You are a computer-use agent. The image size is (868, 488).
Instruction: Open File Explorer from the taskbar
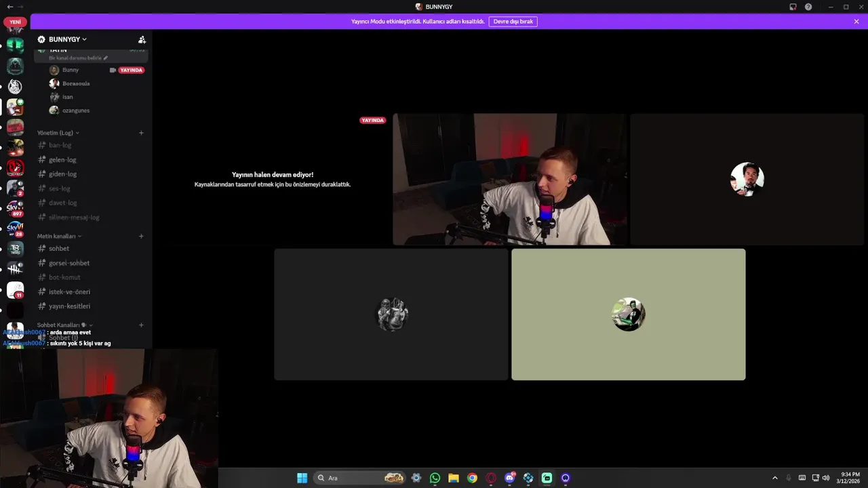[x=454, y=478]
